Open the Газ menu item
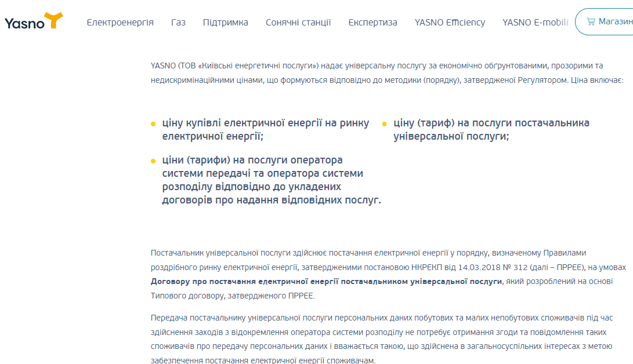The image size is (633, 364). 178,23
